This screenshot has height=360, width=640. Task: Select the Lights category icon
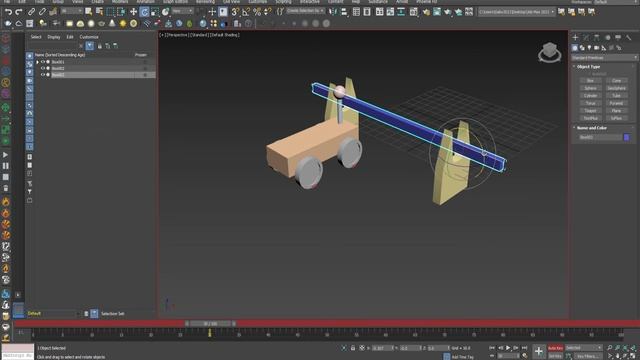tap(589, 48)
